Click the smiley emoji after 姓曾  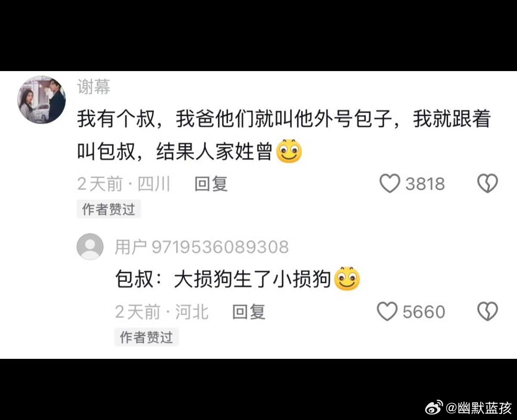[x=289, y=151]
